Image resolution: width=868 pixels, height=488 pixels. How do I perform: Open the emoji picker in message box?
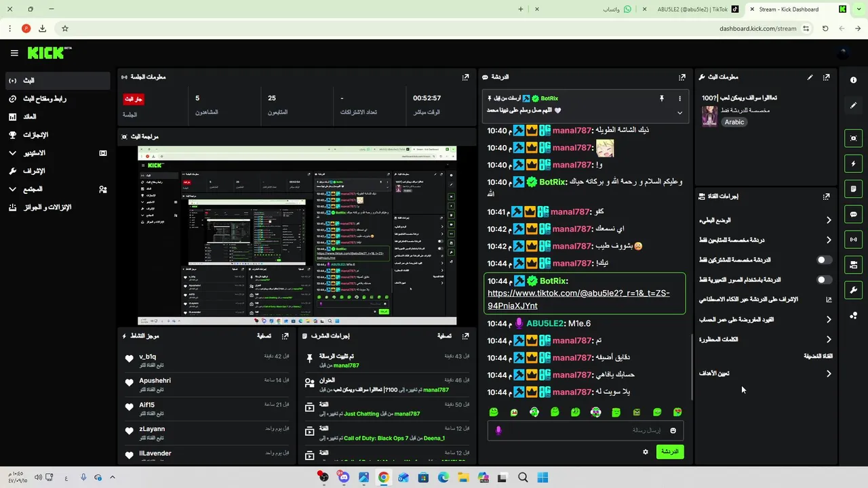point(673,430)
